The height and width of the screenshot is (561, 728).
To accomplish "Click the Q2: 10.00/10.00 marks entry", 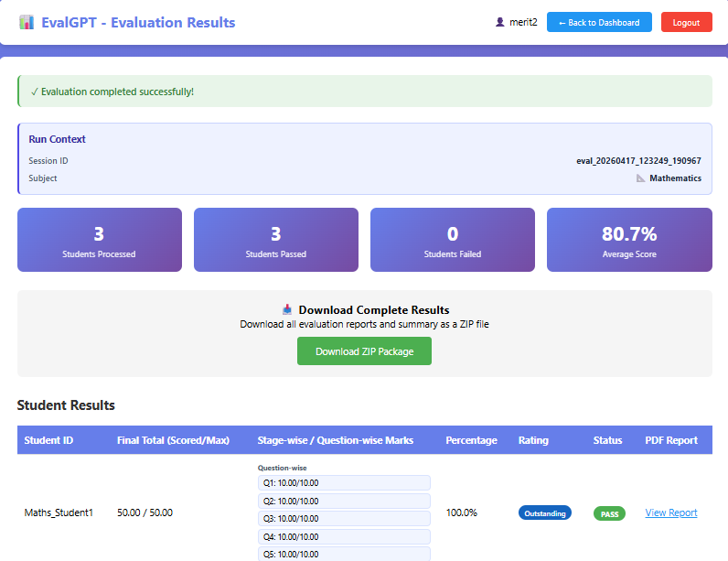I will (344, 502).
